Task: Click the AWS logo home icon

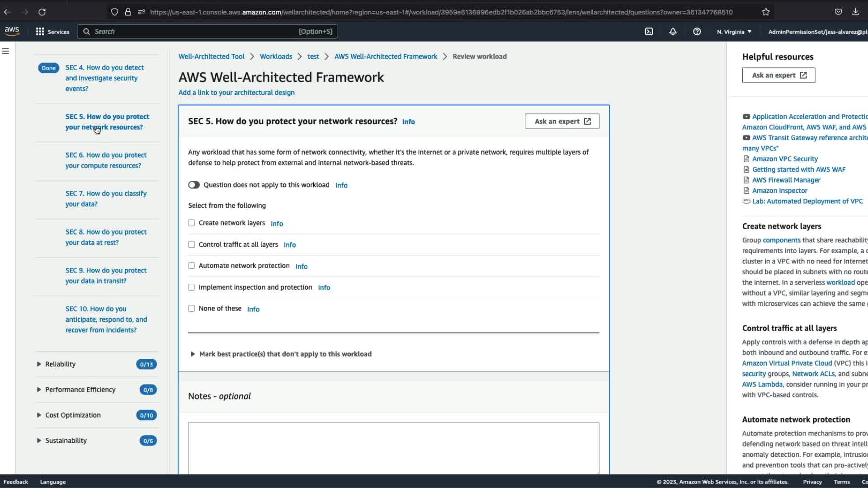Action: [12, 31]
